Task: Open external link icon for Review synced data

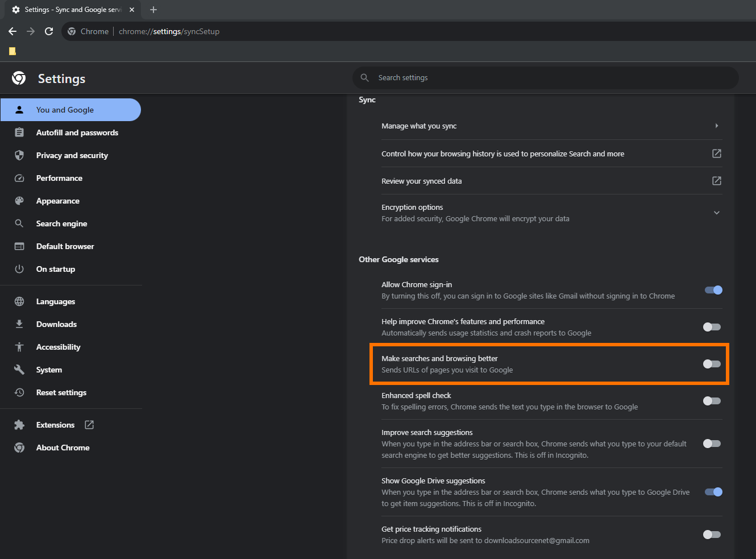Action: coord(717,181)
